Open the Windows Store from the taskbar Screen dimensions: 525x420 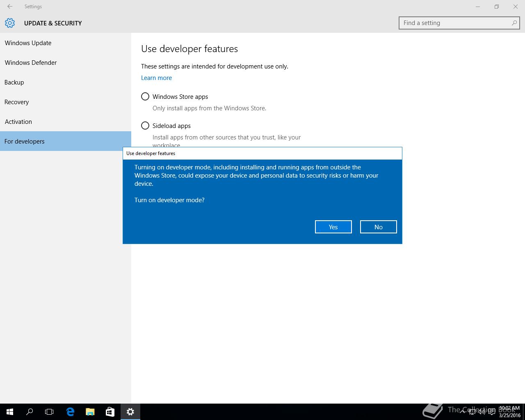(x=110, y=412)
